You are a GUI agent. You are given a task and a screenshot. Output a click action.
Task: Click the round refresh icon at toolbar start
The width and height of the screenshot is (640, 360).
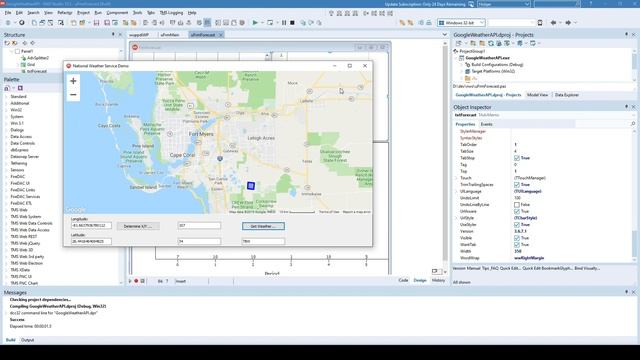[x=22, y=23]
